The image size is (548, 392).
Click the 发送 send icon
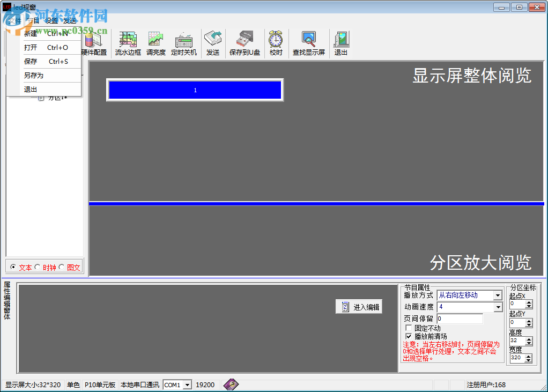click(x=213, y=43)
